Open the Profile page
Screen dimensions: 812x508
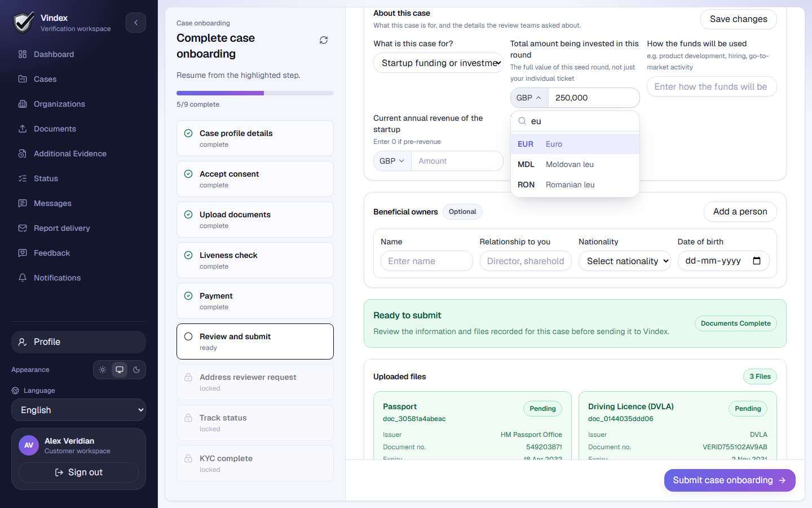point(78,342)
